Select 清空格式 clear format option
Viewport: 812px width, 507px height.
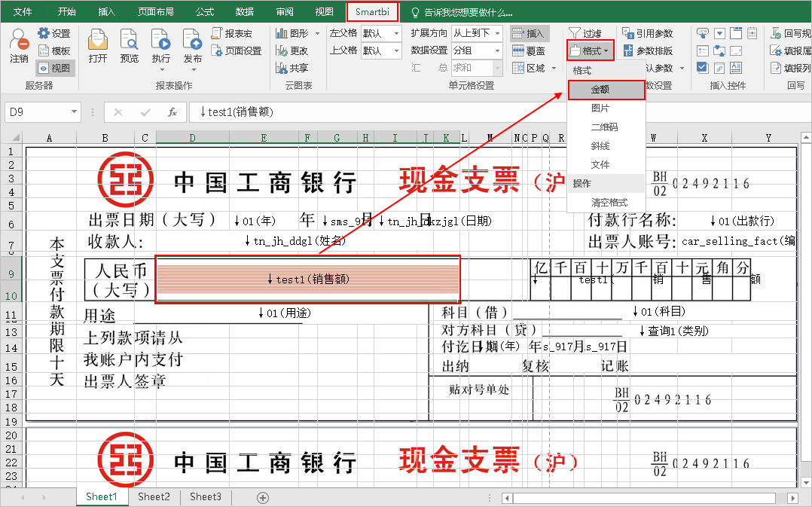click(606, 203)
